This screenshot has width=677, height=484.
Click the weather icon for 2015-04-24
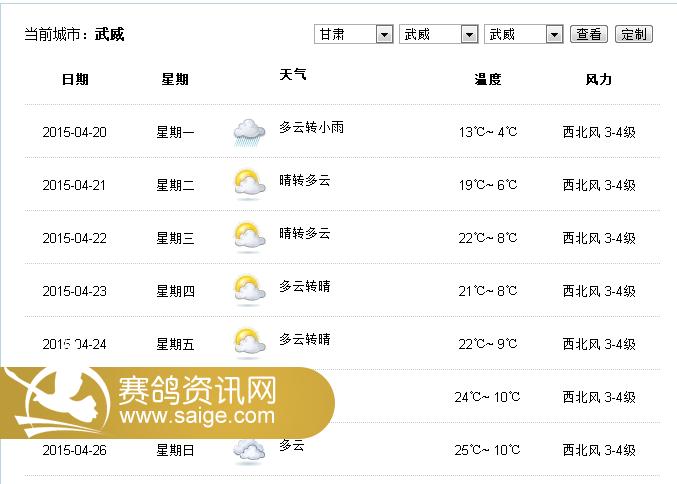[249, 344]
